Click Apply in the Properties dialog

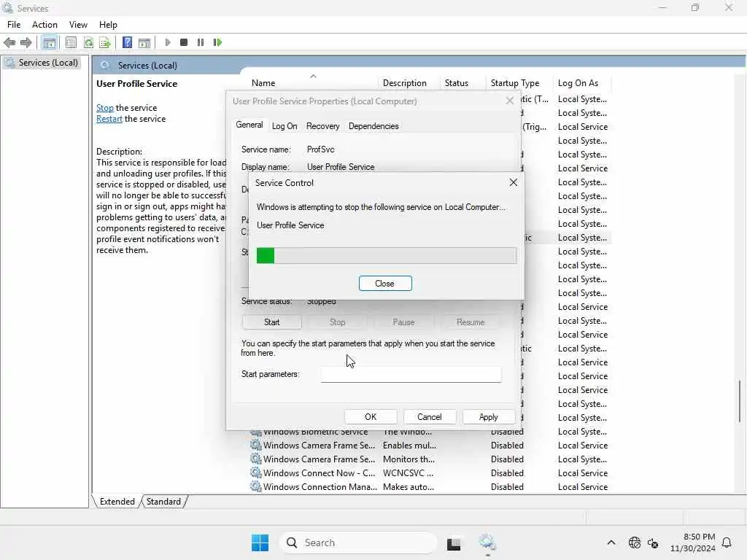coord(488,416)
